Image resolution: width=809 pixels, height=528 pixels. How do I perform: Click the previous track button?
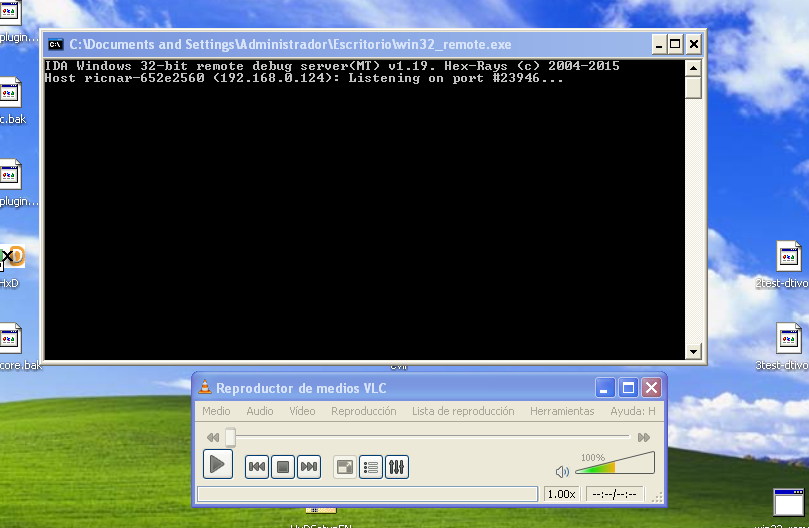click(257, 466)
